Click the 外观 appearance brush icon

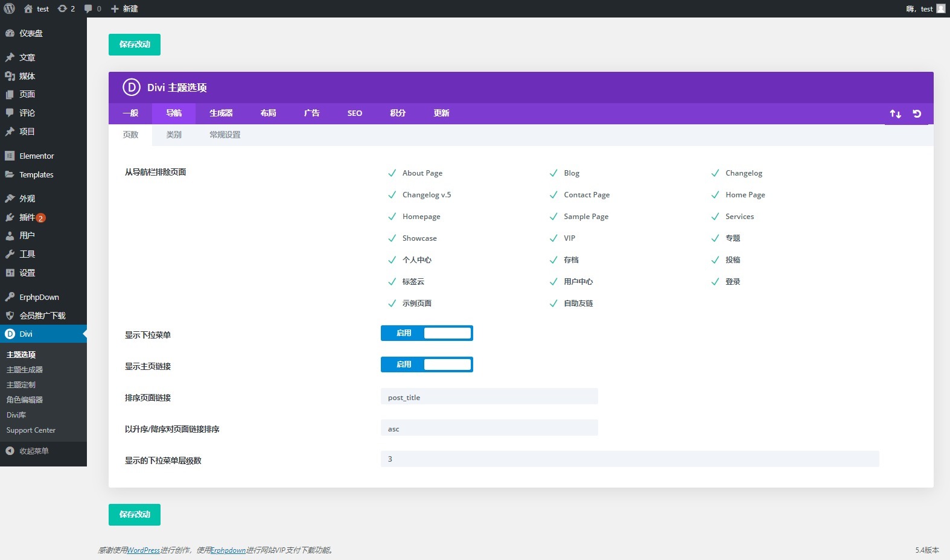(x=10, y=199)
